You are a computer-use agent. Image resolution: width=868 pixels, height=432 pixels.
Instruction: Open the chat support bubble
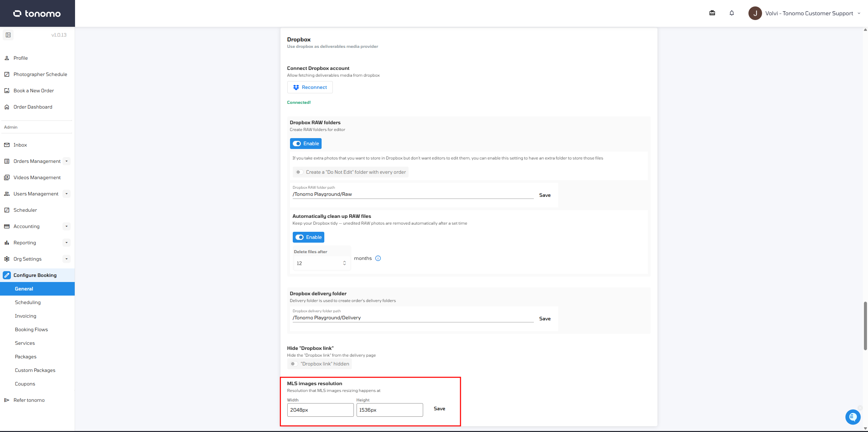click(x=853, y=417)
